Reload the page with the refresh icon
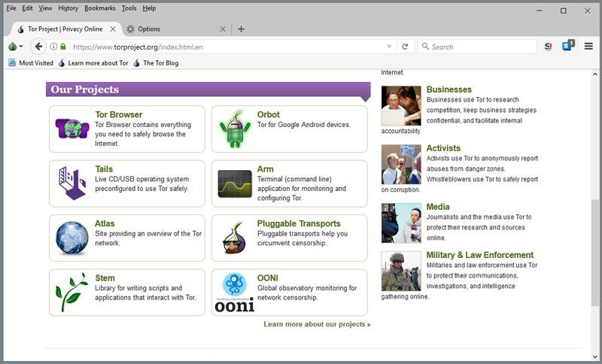Image resolution: width=602 pixels, height=364 pixels. (405, 47)
